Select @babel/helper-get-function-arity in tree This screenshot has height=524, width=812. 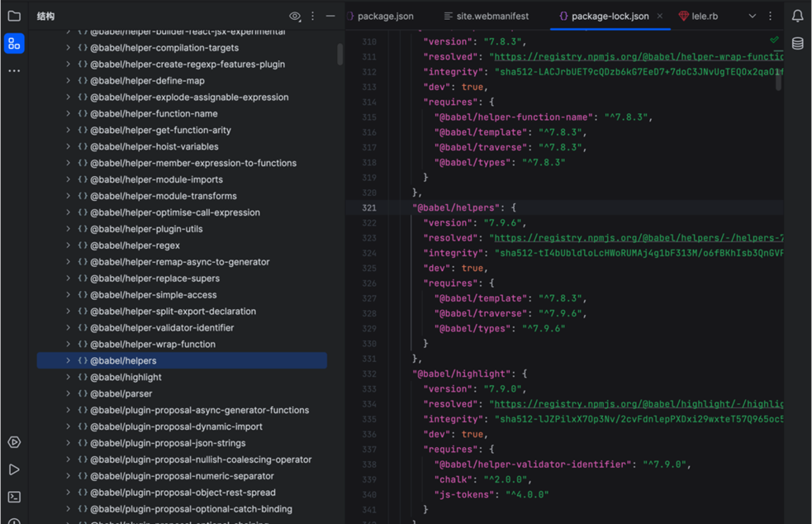[x=160, y=130]
